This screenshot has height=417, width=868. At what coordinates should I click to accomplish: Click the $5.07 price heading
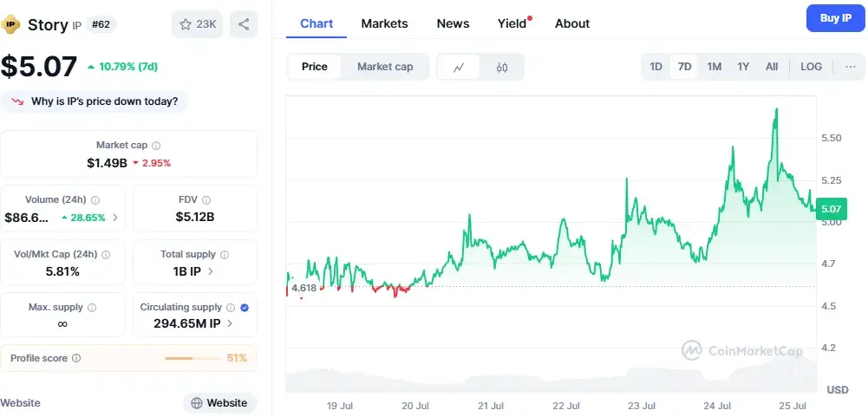[39, 67]
